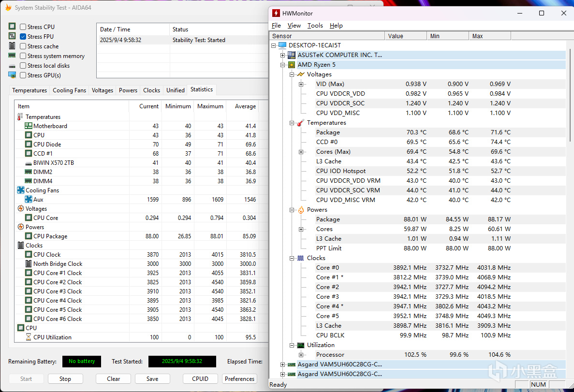Switch to the Unified tab
574x392 pixels.
coord(176,90)
